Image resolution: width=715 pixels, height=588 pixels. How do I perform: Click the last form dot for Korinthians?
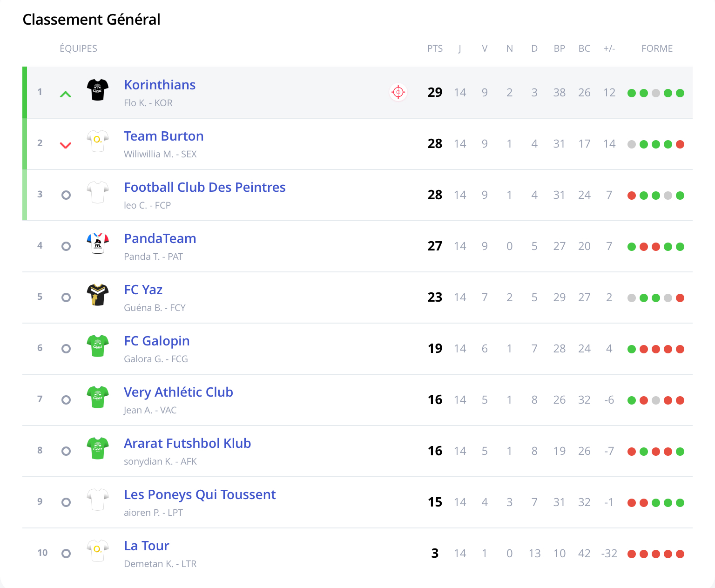click(680, 93)
